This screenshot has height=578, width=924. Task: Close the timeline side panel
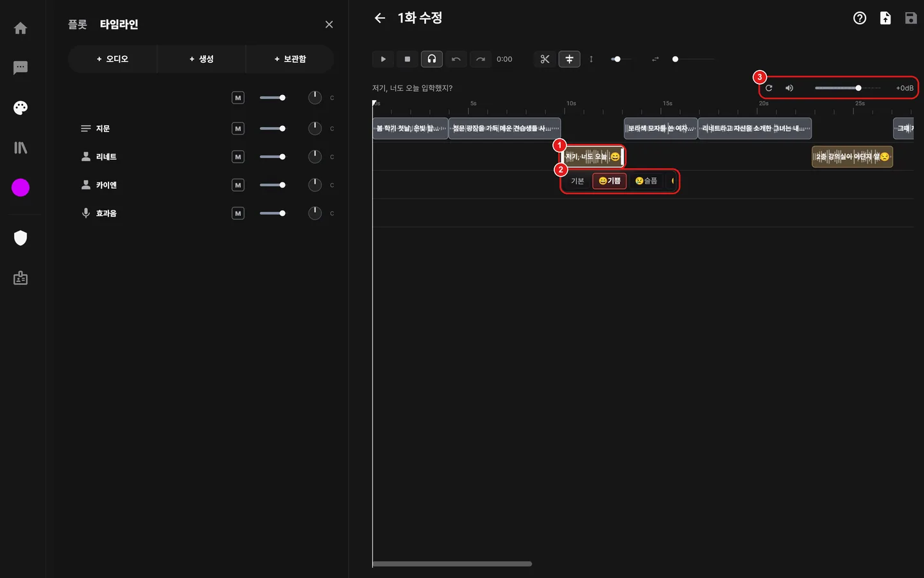tap(329, 24)
